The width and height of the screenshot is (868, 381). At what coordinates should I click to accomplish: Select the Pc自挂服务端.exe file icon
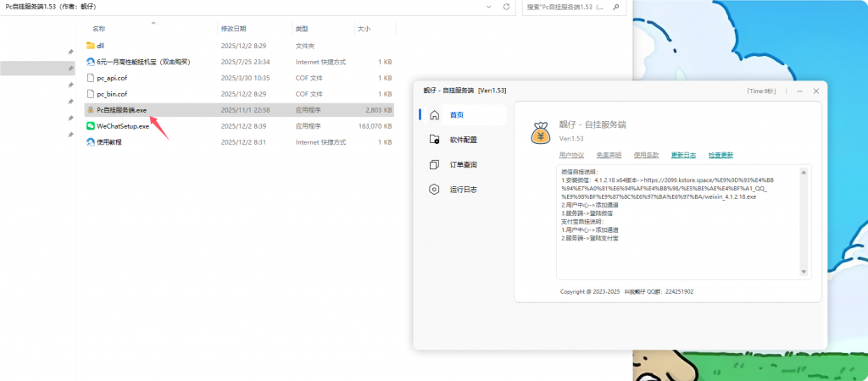click(91, 110)
